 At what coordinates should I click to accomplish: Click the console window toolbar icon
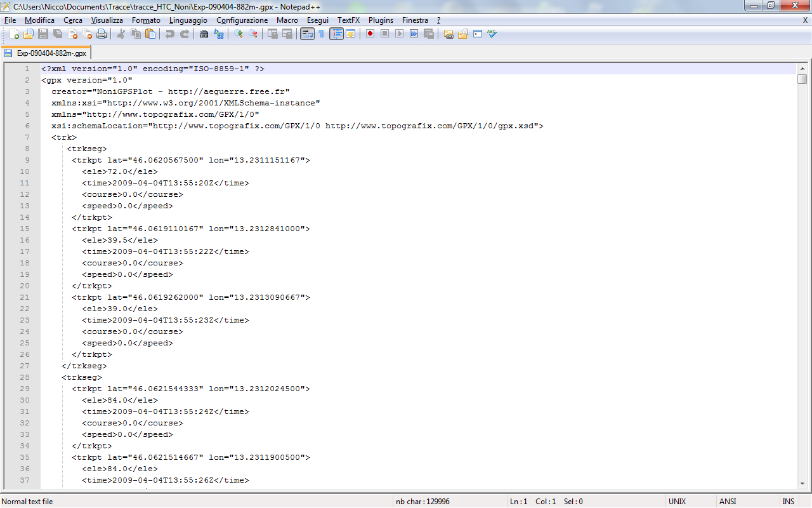(x=477, y=34)
